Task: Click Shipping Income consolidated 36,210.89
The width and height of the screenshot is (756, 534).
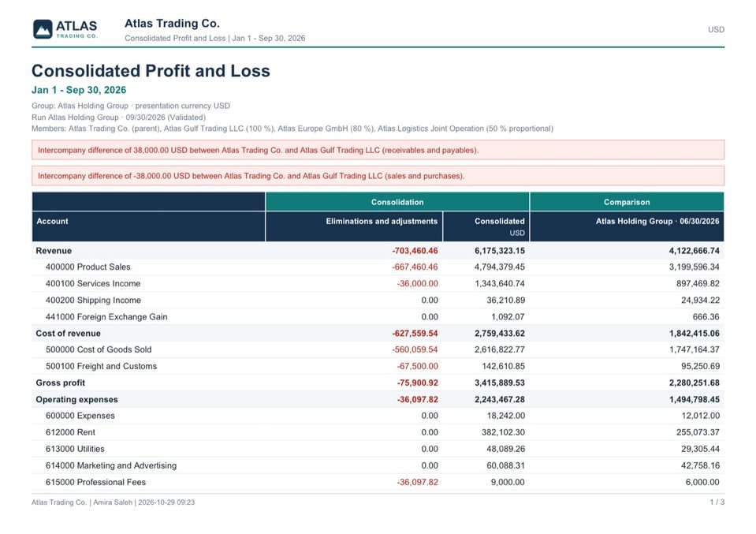Action: 506,300
